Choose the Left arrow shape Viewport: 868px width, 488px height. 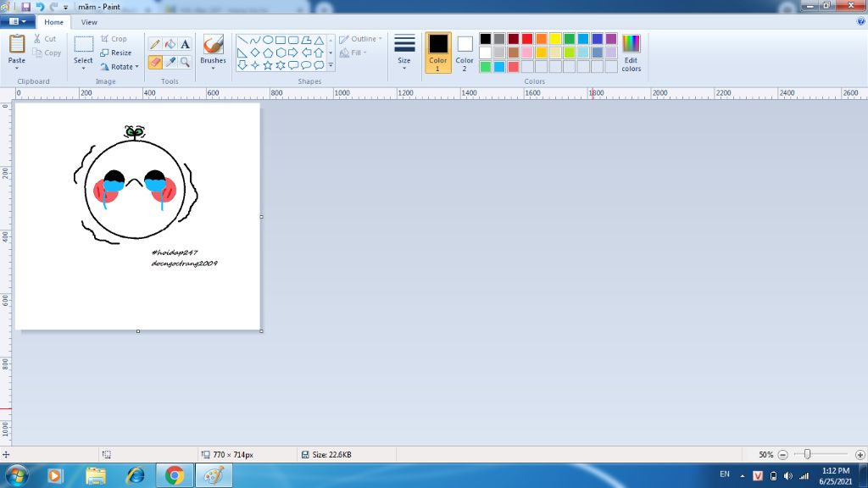point(306,53)
